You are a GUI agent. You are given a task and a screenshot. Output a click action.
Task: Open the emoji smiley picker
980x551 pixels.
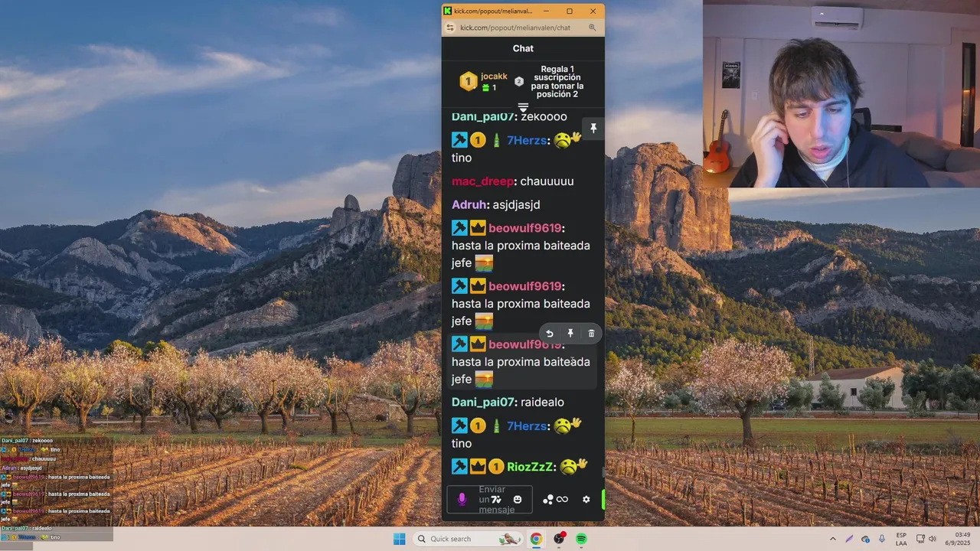[x=518, y=500]
